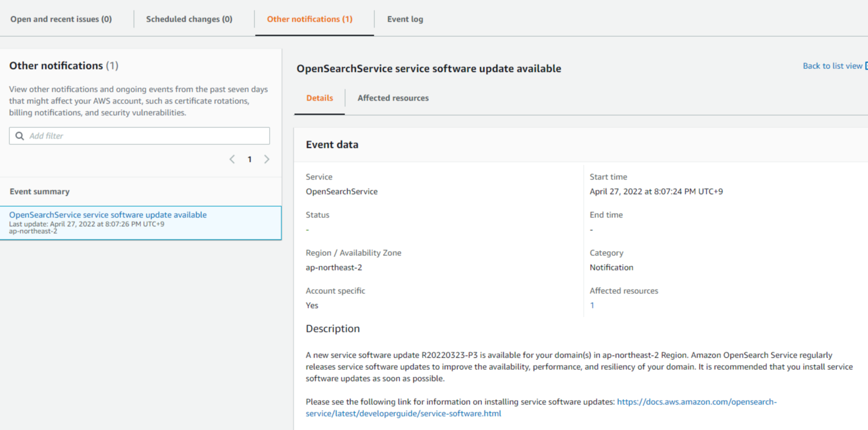Click ap-northeast-2 under event summary row
The image size is (868, 430).
(x=33, y=231)
